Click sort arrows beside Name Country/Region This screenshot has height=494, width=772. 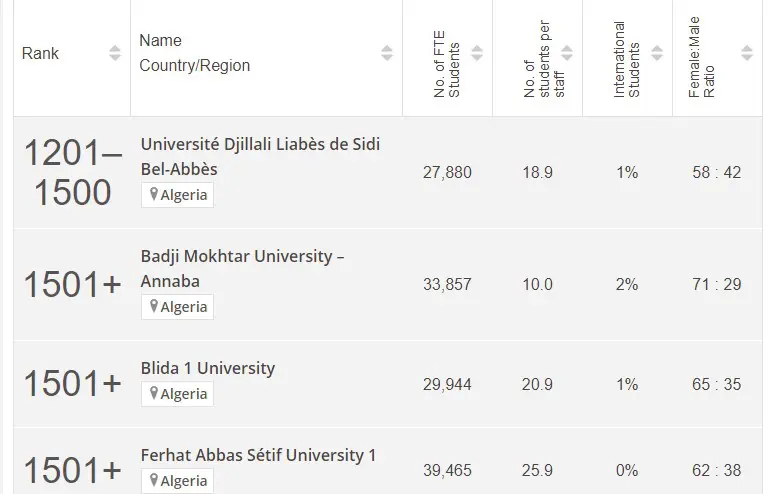387,53
